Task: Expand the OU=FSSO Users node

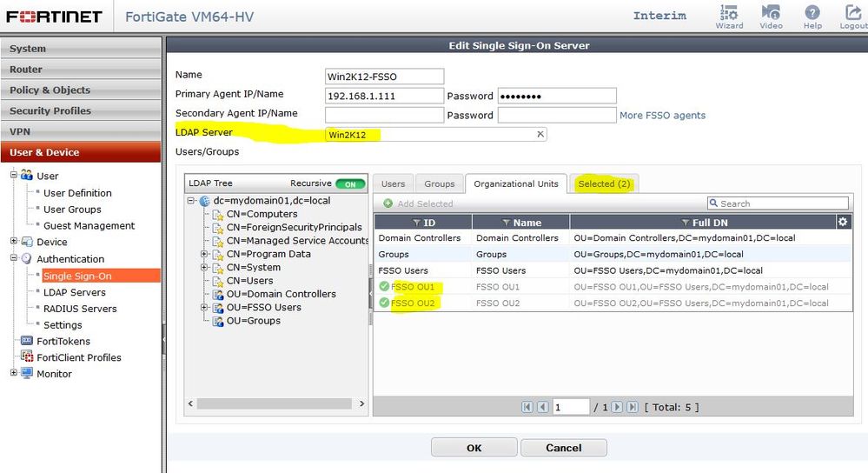Action: click(x=204, y=308)
